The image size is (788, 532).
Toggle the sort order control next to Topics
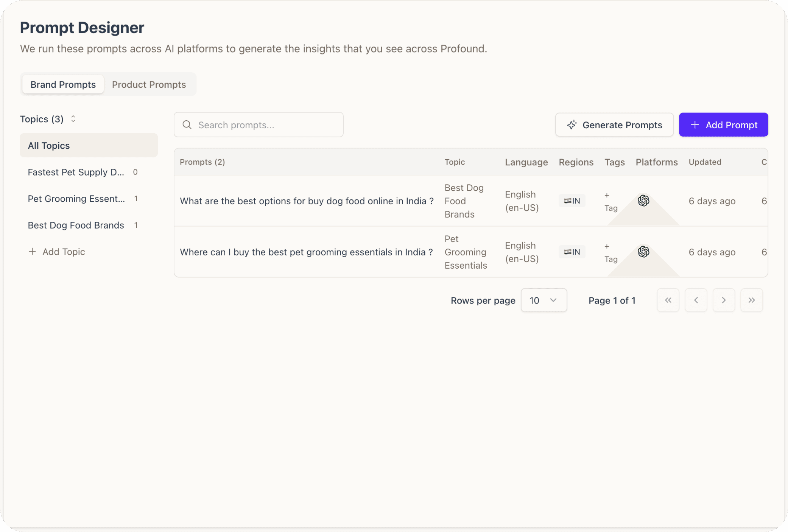coord(73,119)
